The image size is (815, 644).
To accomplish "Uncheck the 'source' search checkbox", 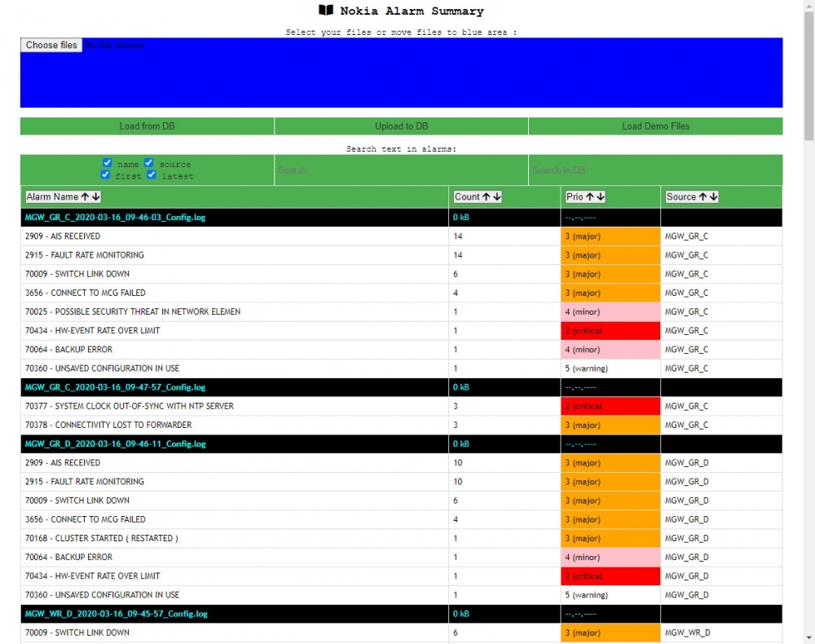I will (148, 163).
